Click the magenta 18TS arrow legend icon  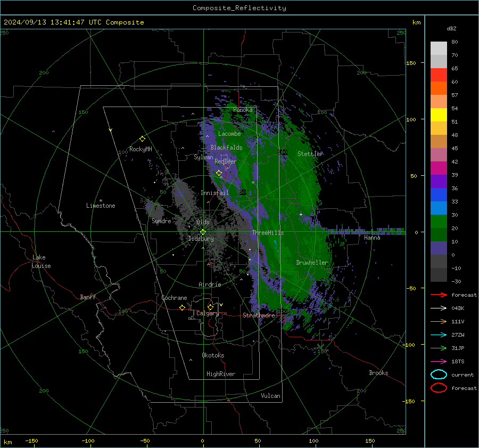point(439,362)
